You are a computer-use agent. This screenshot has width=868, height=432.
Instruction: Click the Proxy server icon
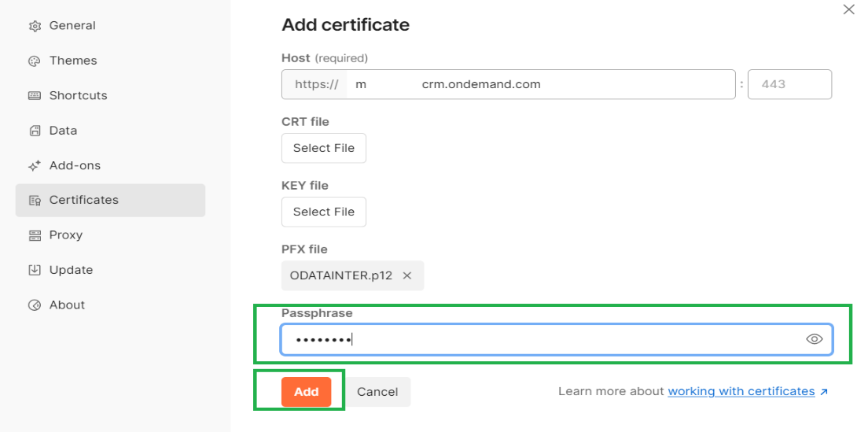coord(35,235)
